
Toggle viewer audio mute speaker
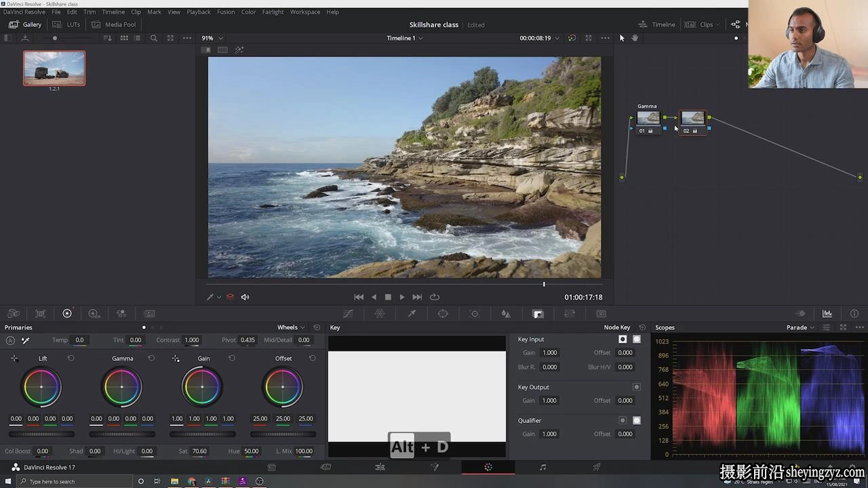point(245,297)
